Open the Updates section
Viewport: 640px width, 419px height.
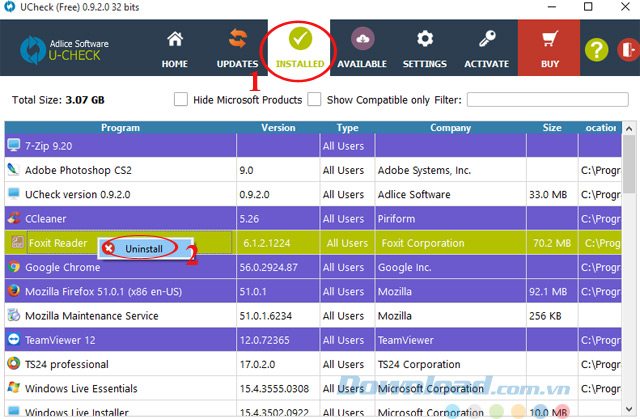[x=237, y=48]
